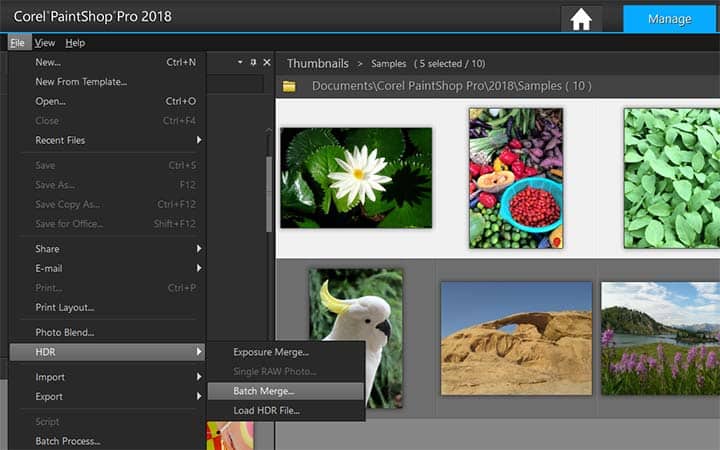
Task: Select New From Template...
Action: [x=107, y=82]
